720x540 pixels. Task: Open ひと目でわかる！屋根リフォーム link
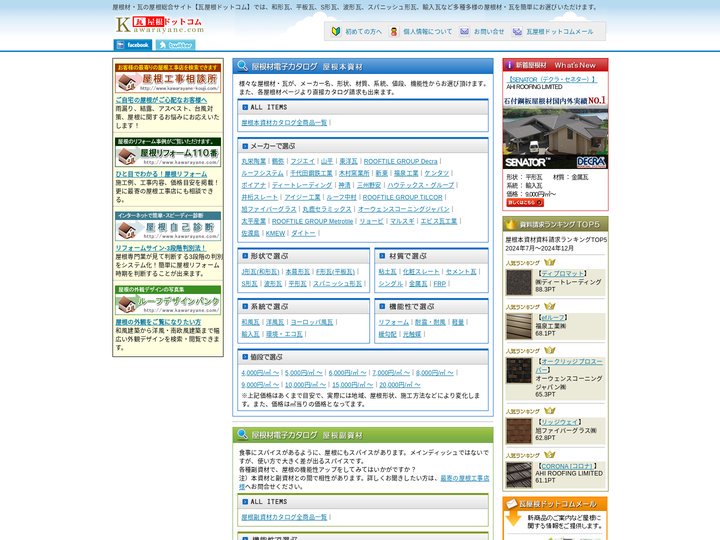(x=161, y=174)
